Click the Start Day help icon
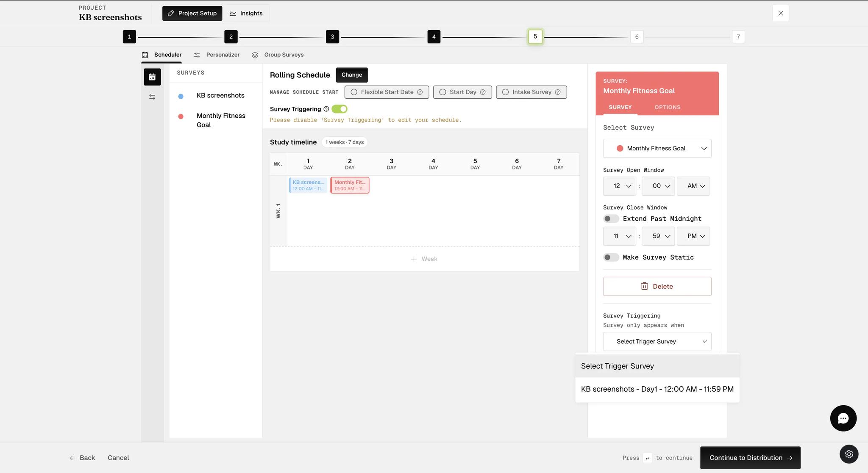This screenshot has width=868, height=473. pyautogui.click(x=483, y=92)
